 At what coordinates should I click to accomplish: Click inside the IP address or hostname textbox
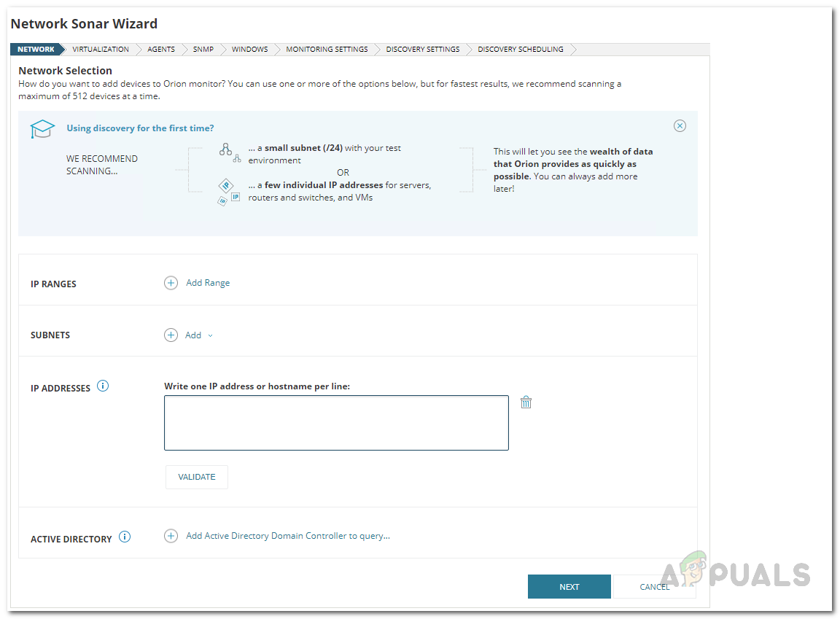[336, 423]
